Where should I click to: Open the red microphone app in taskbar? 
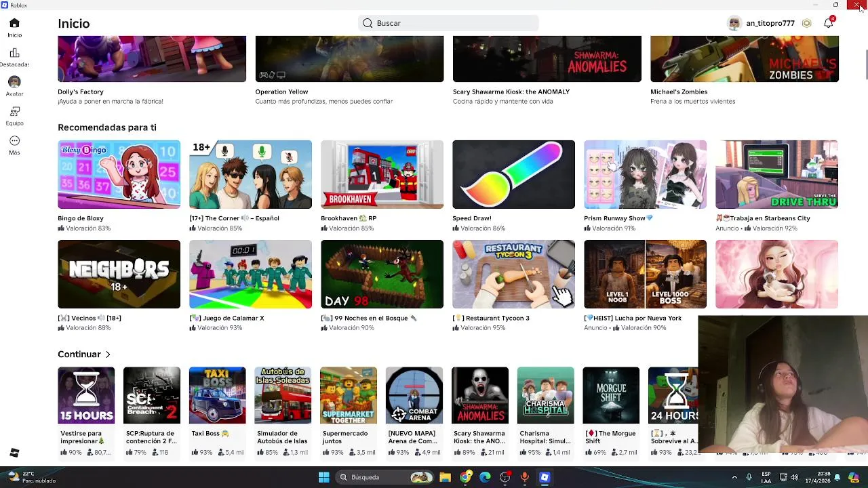point(524,477)
